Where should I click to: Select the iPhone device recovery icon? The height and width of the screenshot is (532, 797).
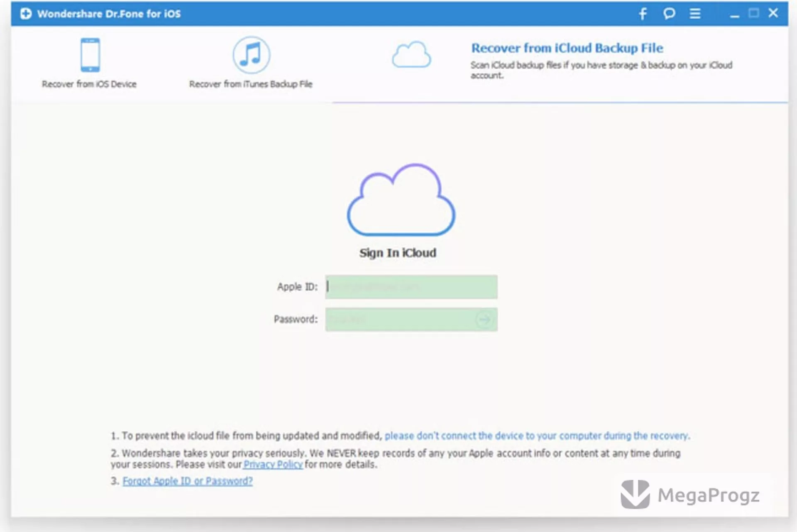(x=90, y=54)
